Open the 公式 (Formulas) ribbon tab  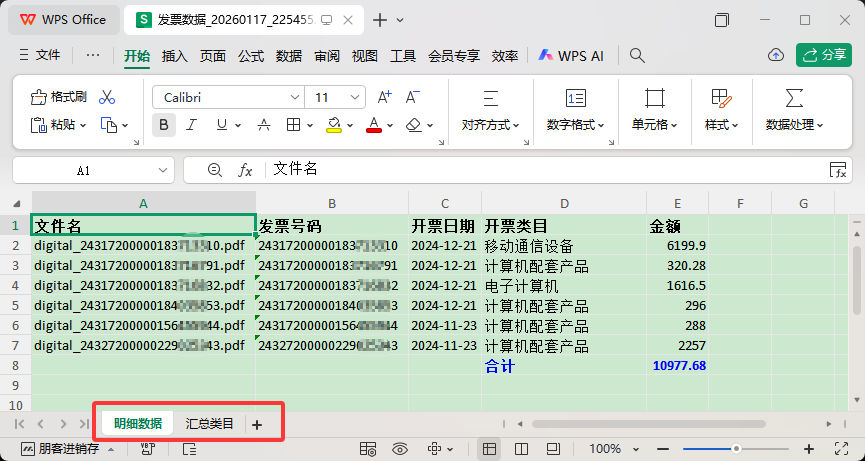251,56
